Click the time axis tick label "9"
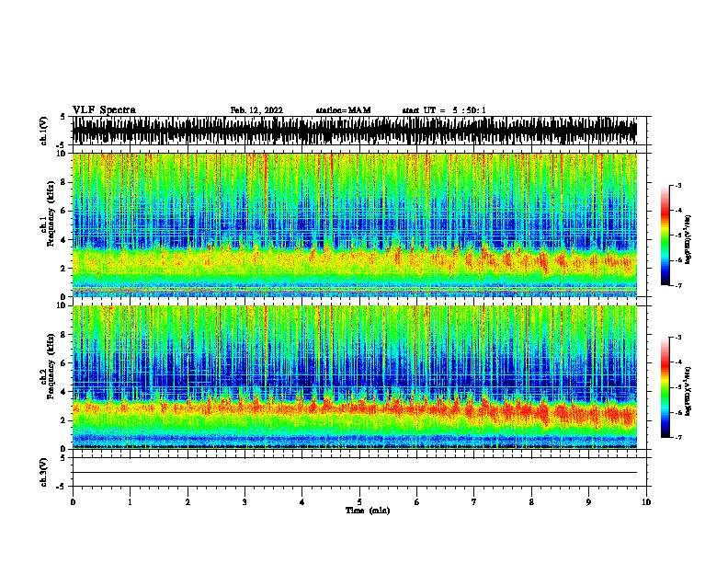This screenshot has width=728, height=563. 588,502
